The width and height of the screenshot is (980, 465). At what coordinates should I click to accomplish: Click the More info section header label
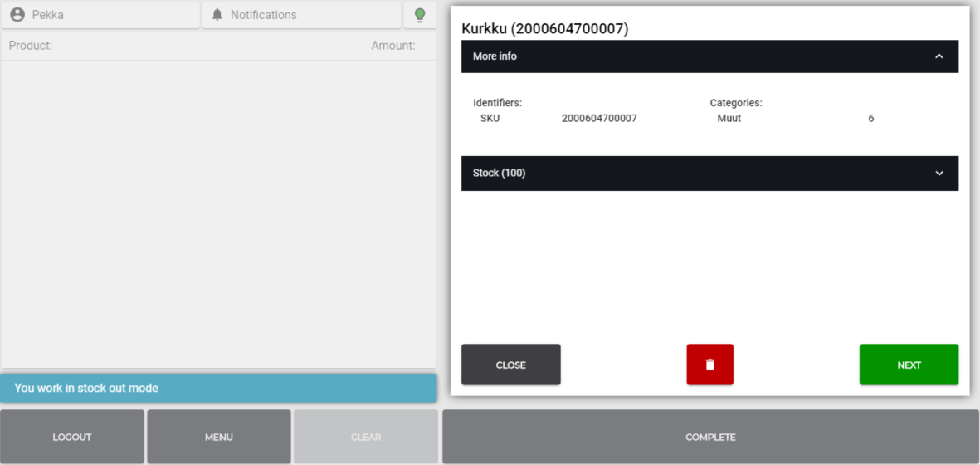pos(495,56)
